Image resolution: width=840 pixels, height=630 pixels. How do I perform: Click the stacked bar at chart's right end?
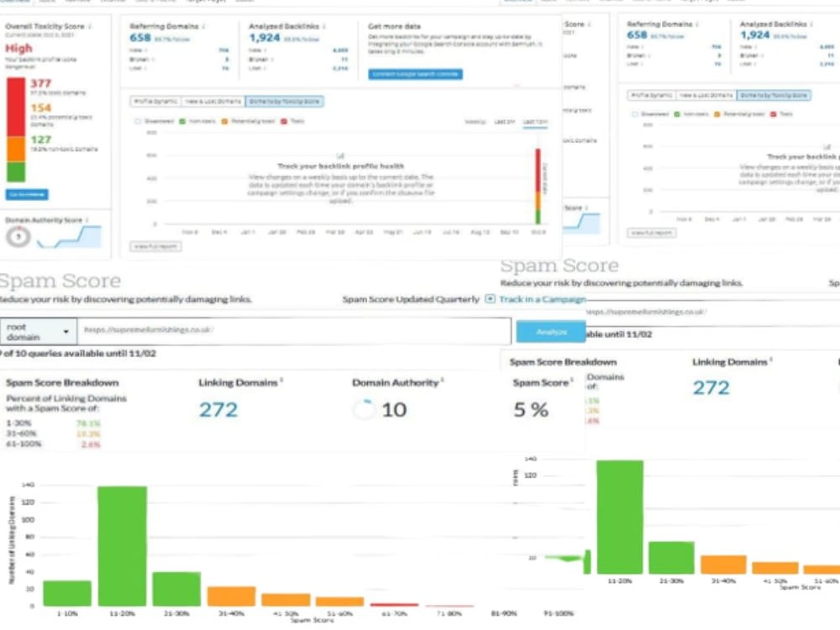(538, 186)
